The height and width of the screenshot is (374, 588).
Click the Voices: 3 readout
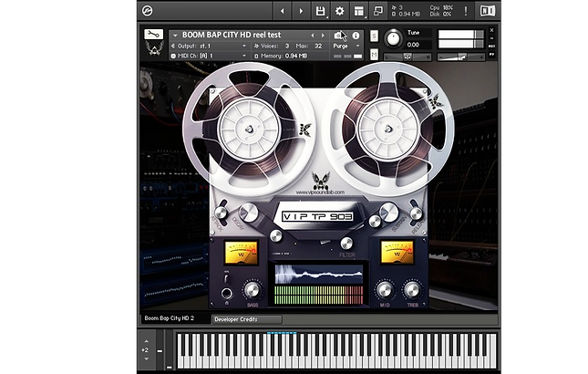pyautogui.click(x=272, y=46)
